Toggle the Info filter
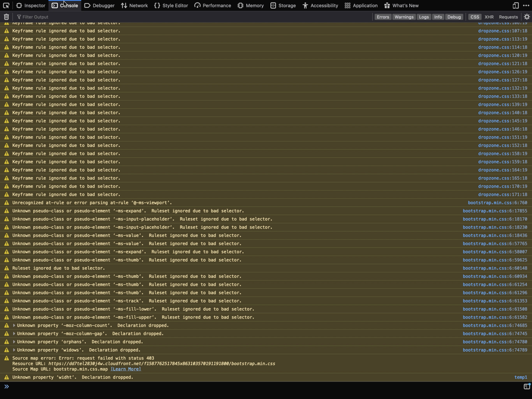Image resolution: width=532 pixels, height=399 pixels. pos(438,17)
